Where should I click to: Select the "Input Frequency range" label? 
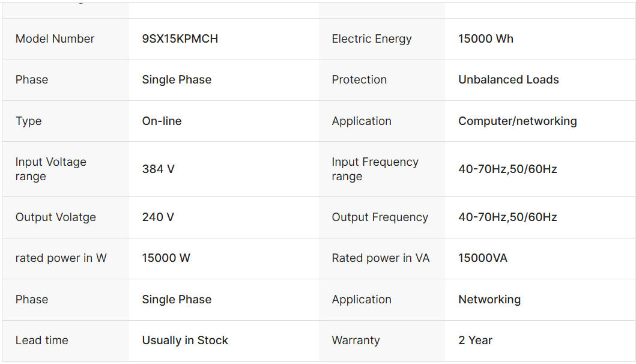pyautogui.click(x=375, y=169)
